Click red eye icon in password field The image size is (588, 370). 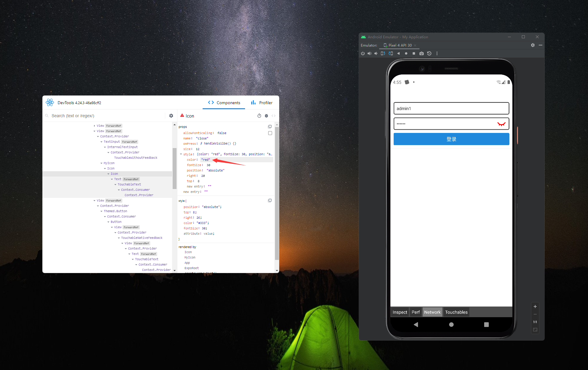click(x=501, y=124)
